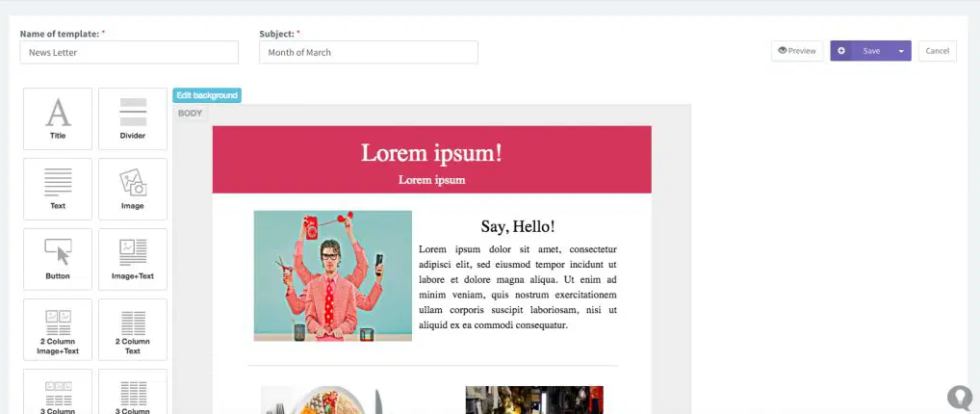Pick the Button block icon
This screenshot has width=980, height=414.
(58, 259)
